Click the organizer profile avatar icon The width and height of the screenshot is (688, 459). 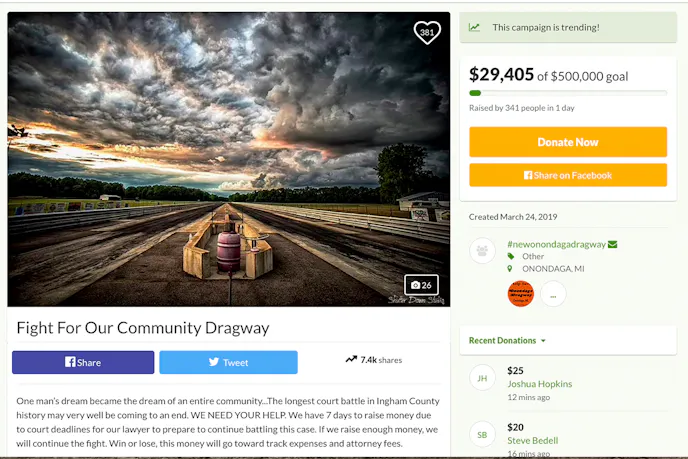pos(483,251)
